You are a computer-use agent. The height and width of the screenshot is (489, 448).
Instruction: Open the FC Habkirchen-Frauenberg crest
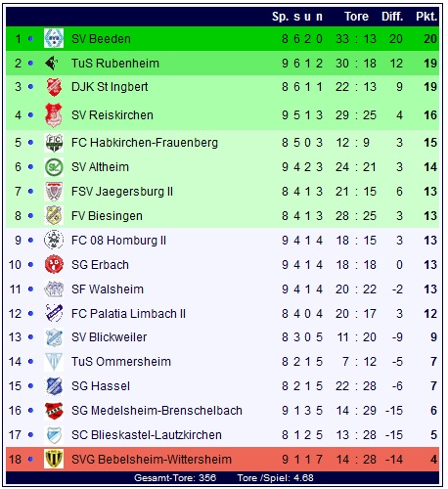(54, 143)
